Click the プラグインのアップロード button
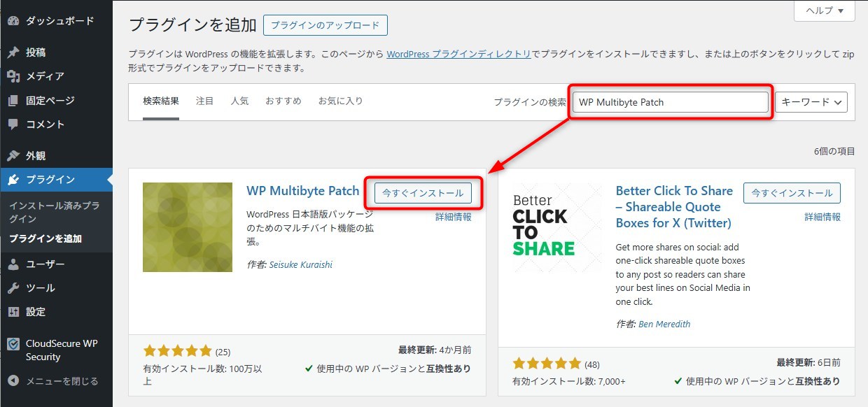Screen dimensions: 868x407 [x=325, y=25]
